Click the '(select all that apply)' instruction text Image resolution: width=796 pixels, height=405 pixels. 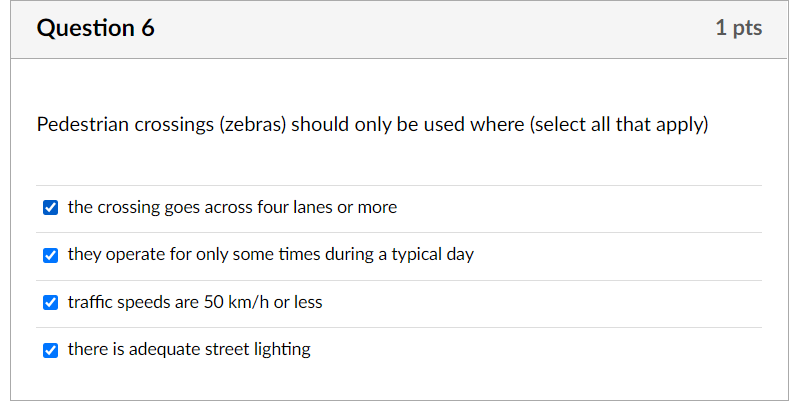pyautogui.click(x=619, y=125)
